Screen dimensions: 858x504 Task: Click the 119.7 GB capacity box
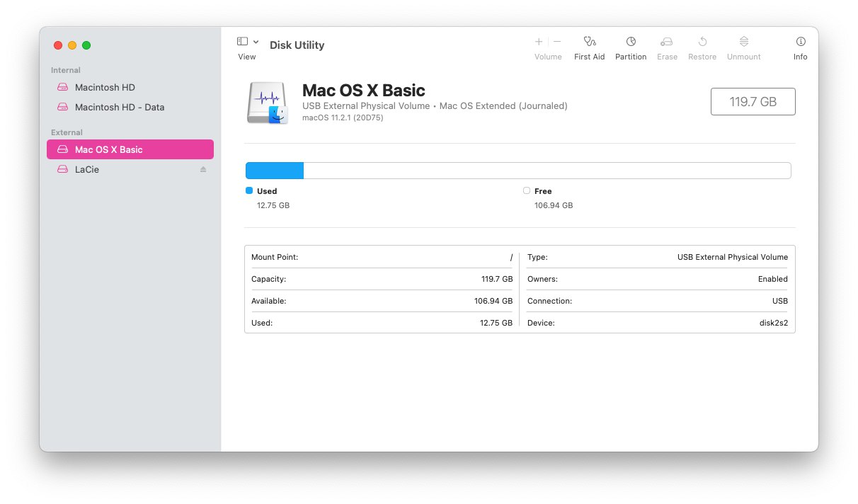pyautogui.click(x=753, y=101)
